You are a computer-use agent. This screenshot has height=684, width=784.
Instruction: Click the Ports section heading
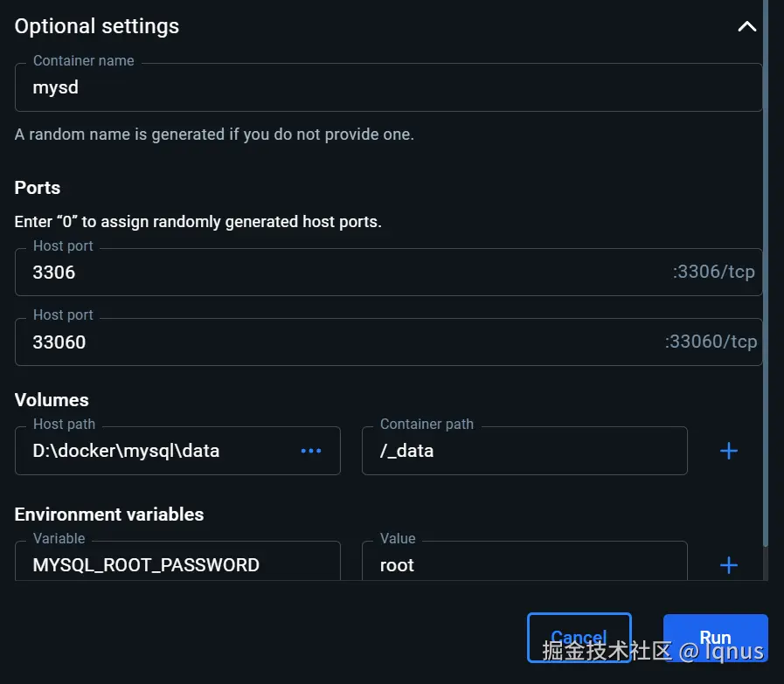click(x=38, y=188)
